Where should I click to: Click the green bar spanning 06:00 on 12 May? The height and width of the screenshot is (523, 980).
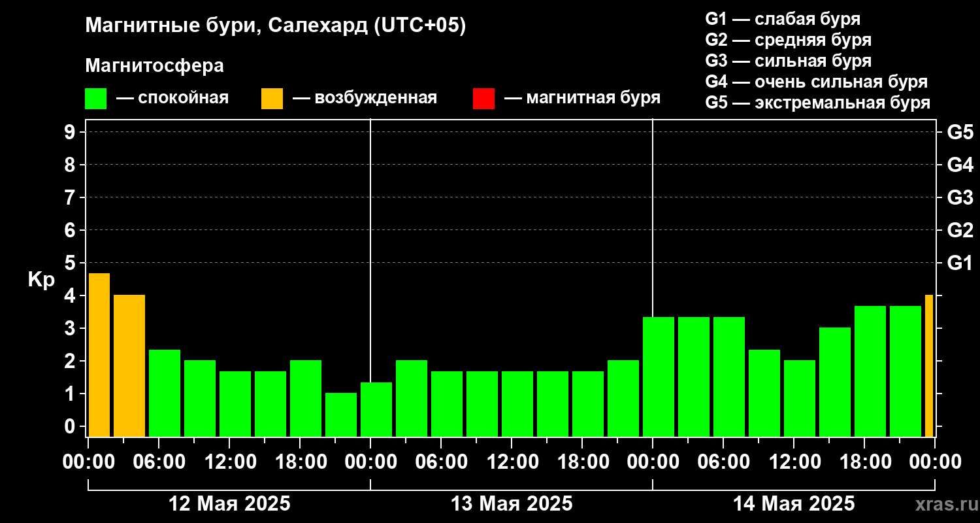tap(165, 393)
